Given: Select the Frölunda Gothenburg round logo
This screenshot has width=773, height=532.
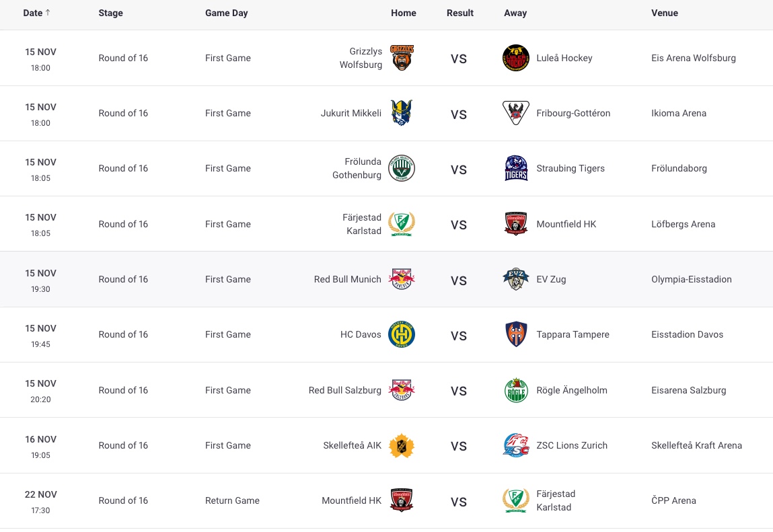Looking at the screenshot, I should coord(402,168).
